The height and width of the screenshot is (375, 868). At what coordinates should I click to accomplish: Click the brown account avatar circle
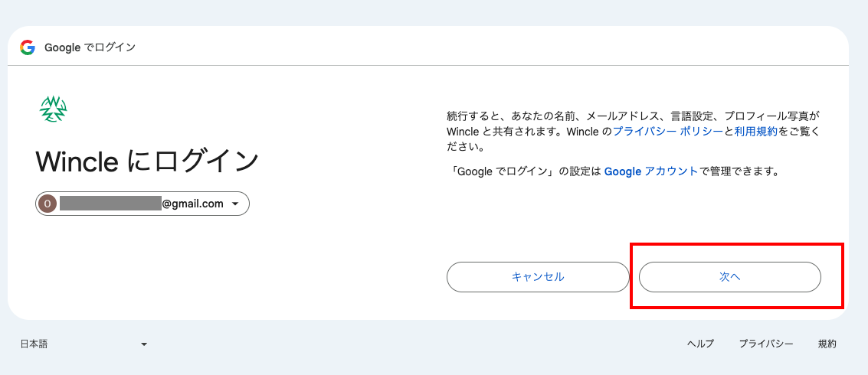click(x=47, y=204)
